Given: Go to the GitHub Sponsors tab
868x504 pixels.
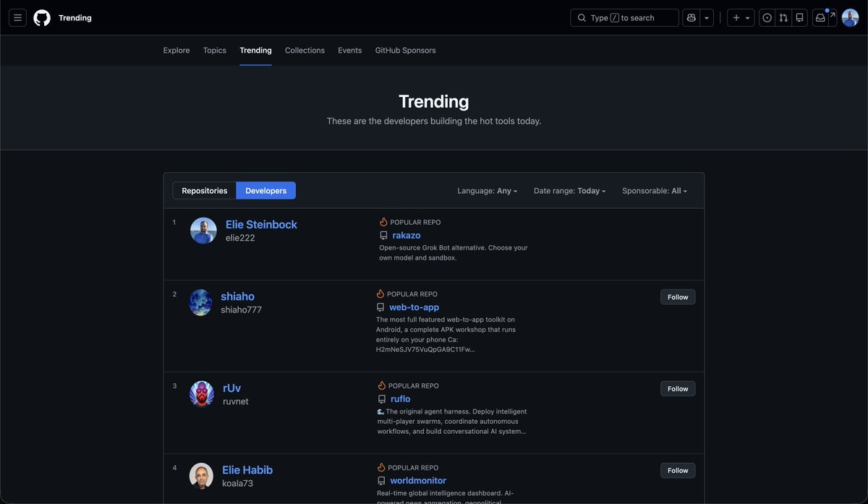Looking at the screenshot, I should pos(405,51).
